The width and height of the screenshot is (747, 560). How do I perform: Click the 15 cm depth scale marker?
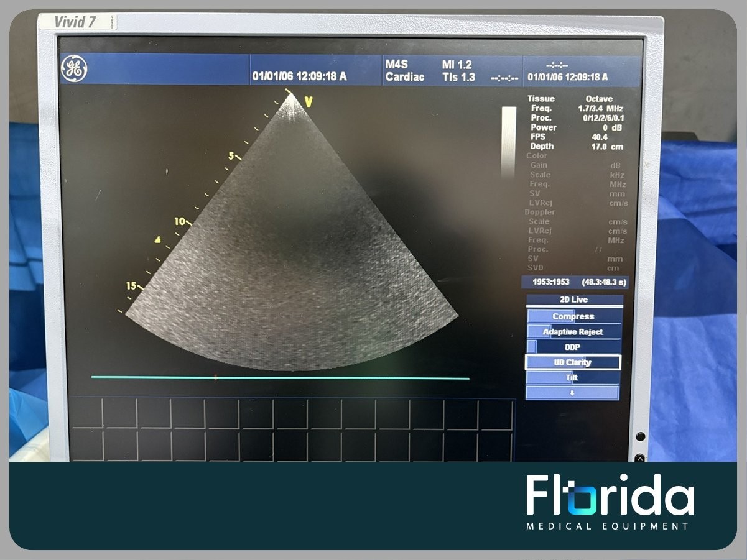[133, 286]
